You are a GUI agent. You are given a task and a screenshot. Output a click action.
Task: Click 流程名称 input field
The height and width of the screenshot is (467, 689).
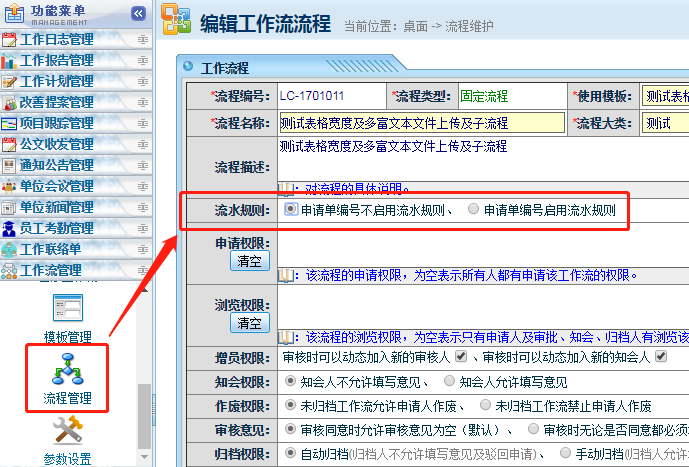coord(422,123)
